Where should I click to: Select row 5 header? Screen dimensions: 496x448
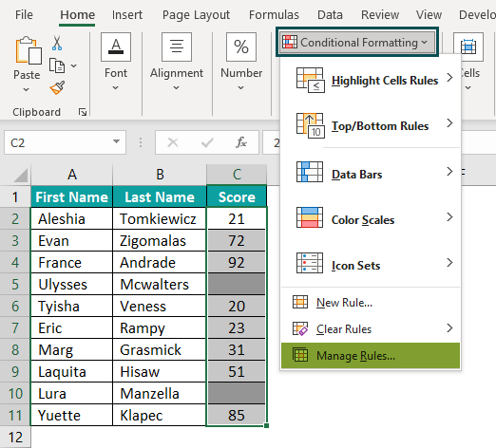[15, 284]
